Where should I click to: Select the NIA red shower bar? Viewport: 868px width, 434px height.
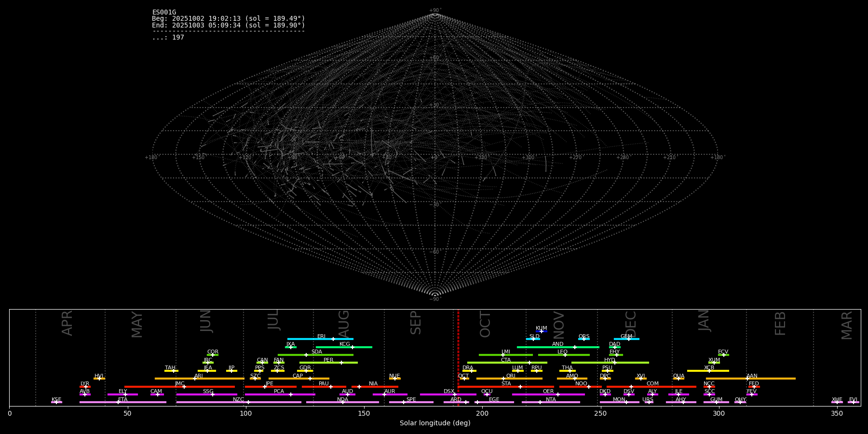pyautogui.click(x=375, y=387)
